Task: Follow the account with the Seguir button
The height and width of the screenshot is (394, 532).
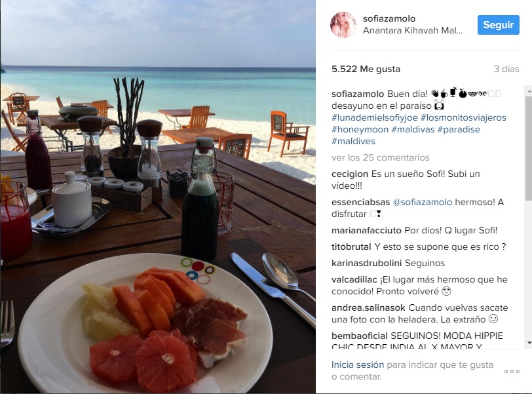Action: click(x=498, y=25)
